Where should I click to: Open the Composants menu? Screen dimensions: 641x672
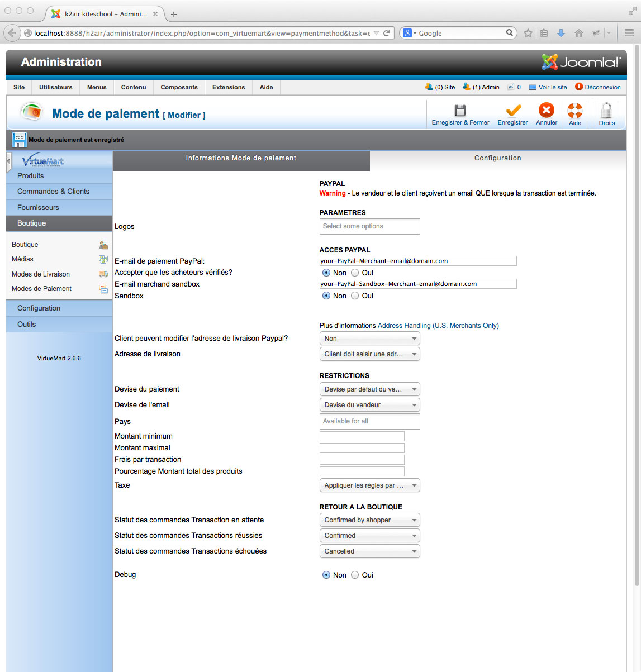tap(179, 87)
